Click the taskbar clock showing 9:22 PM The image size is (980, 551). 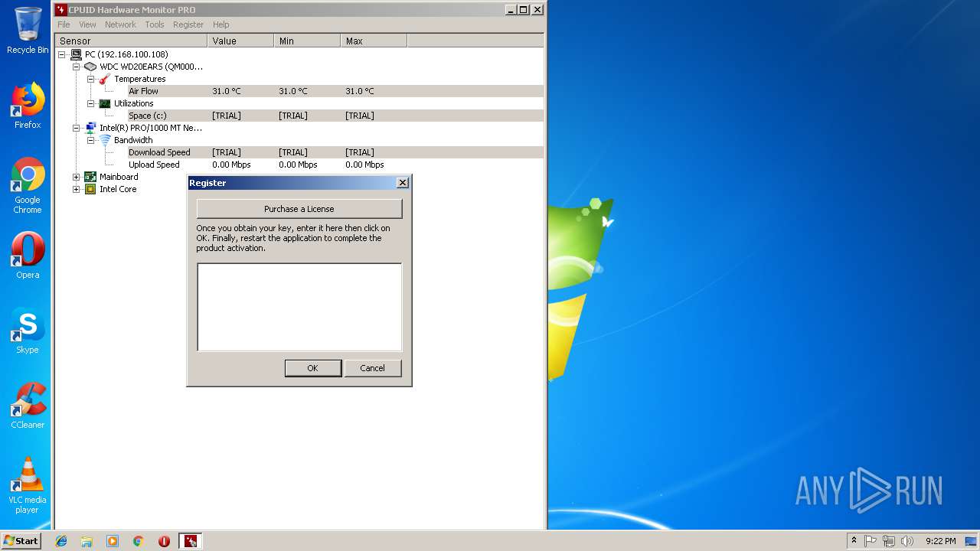pos(940,541)
